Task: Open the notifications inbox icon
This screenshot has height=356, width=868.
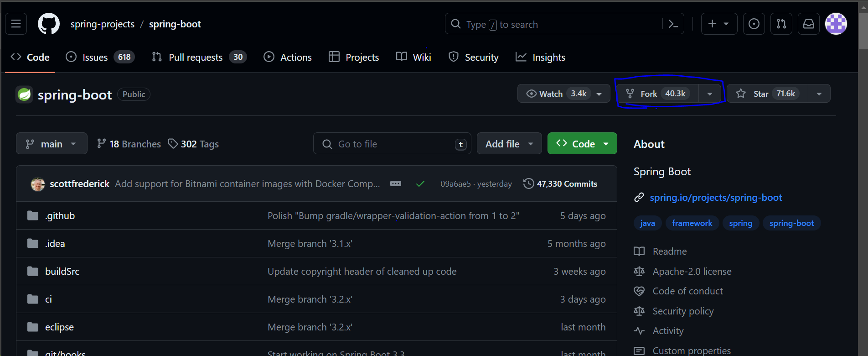Action: tap(809, 24)
